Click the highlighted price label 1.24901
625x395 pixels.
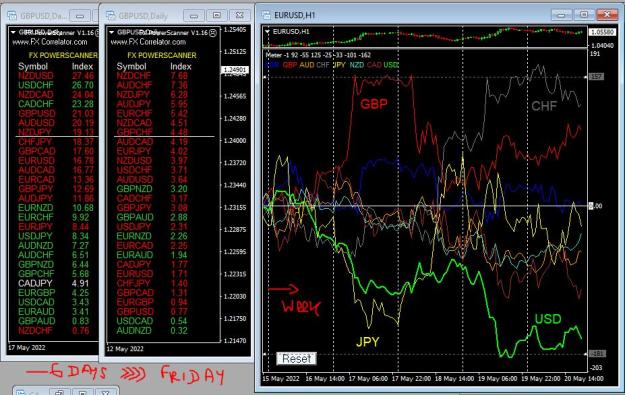[235, 70]
